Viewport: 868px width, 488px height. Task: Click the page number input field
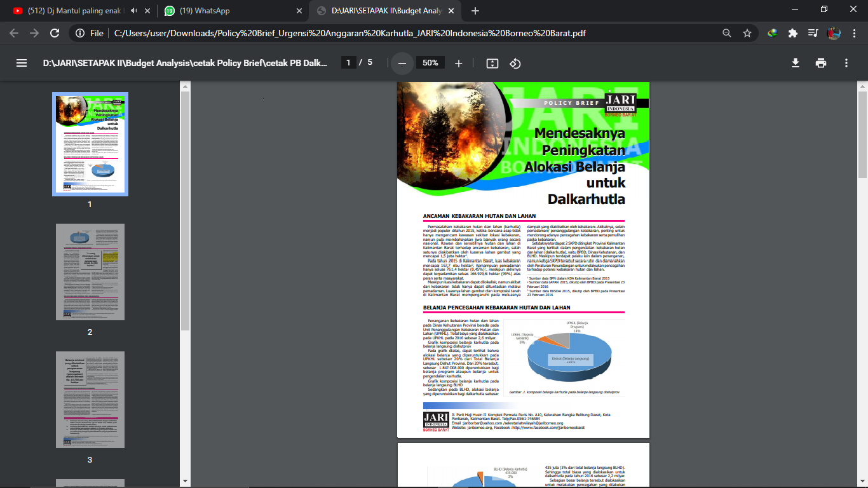click(348, 63)
